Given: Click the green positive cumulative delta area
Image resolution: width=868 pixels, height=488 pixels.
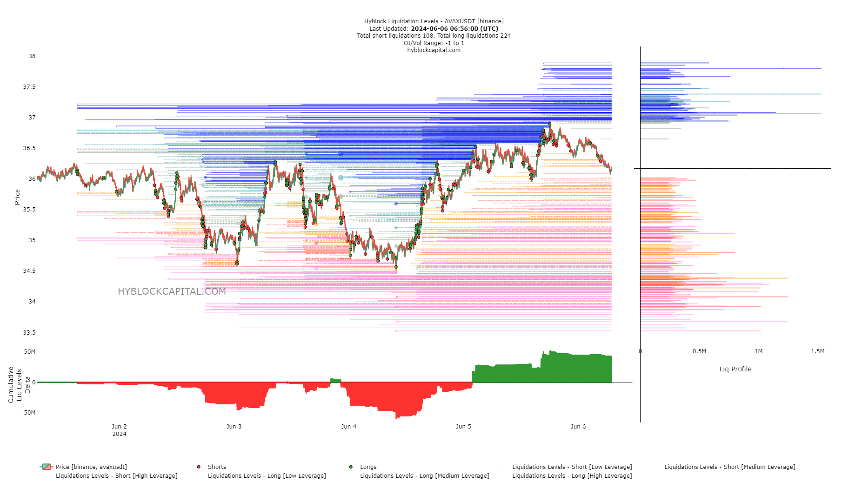Looking at the screenshot, I should [x=542, y=369].
